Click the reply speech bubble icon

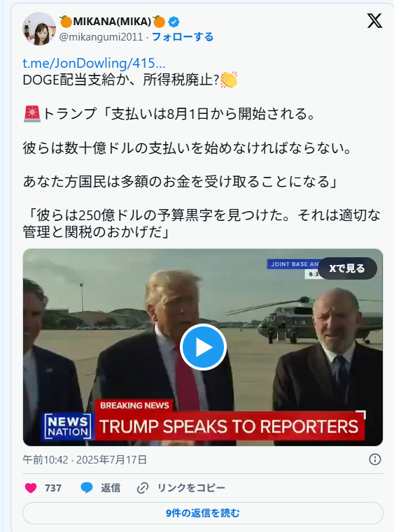[87, 488]
